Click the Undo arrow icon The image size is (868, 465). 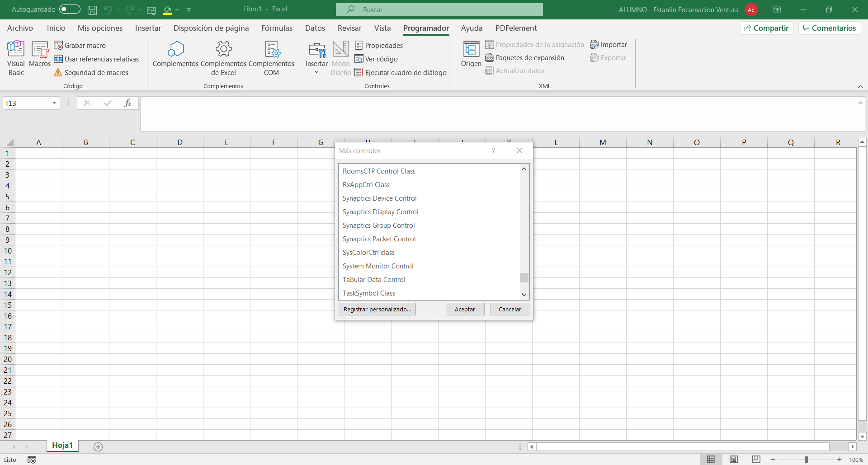pyautogui.click(x=108, y=9)
